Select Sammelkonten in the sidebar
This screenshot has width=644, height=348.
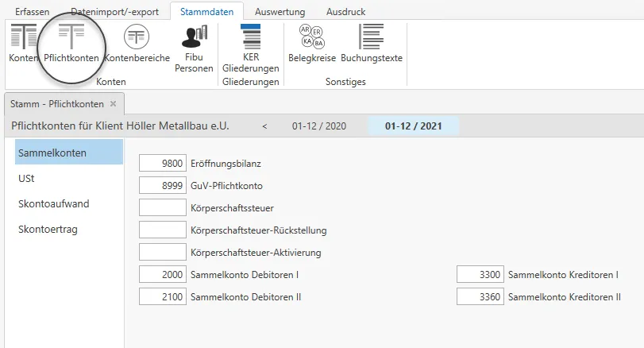pyautogui.click(x=69, y=153)
